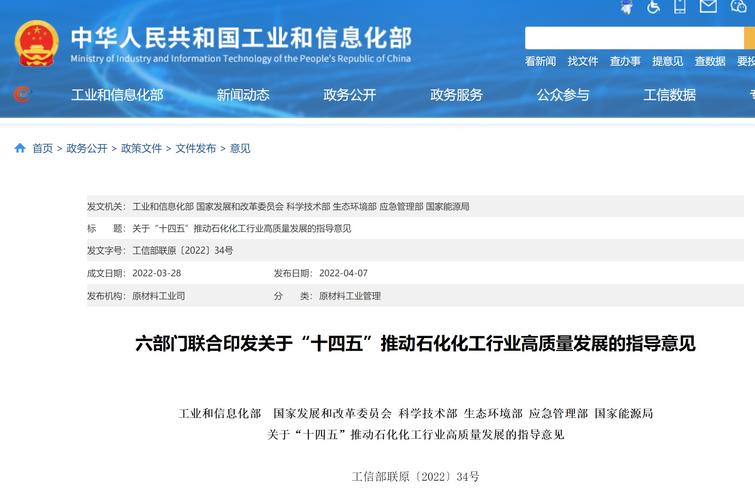Click the 标题 row document title text

pyautogui.click(x=241, y=228)
